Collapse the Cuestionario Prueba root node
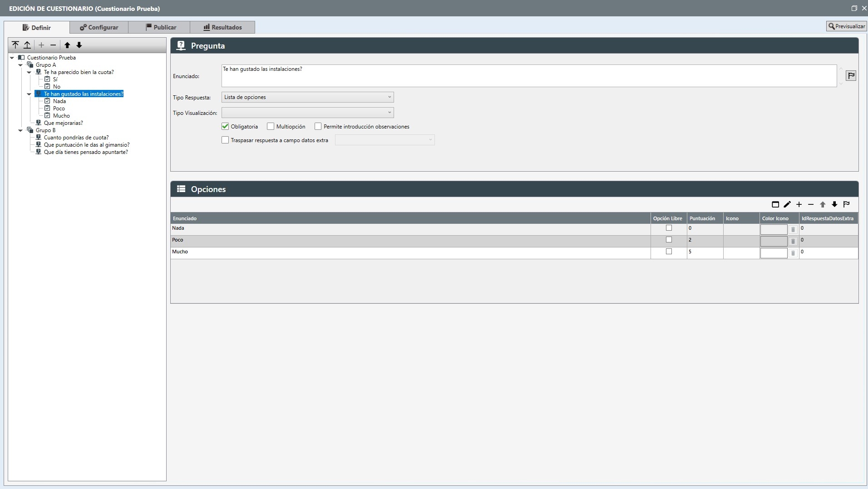868x489 pixels. [12, 58]
